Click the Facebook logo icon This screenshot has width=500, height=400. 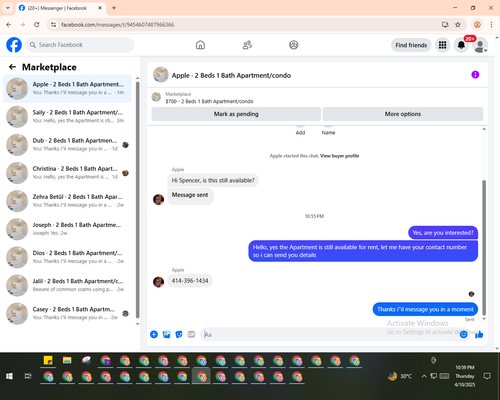point(14,45)
